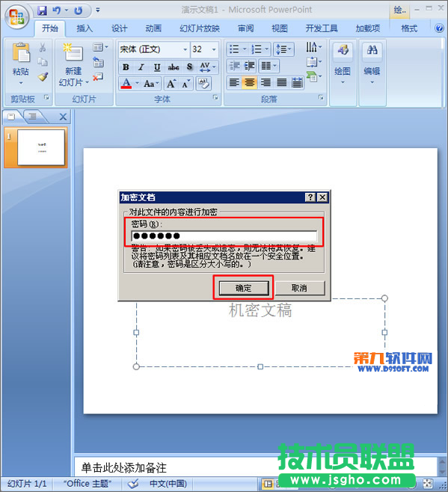448x492 pixels.
Task: Click the password input field
Action: pyautogui.click(x=224, y=236)
